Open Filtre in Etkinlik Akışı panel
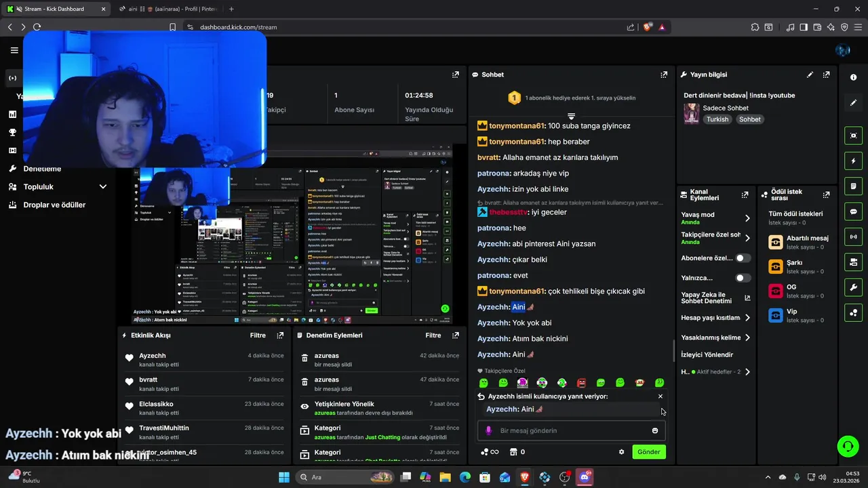This screenshot has height=488, width=868. (x=258, y=335)
